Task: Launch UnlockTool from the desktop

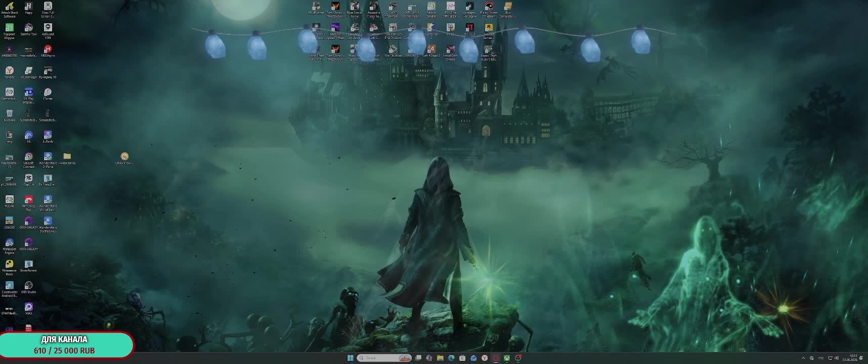Action: pos(124,158)
